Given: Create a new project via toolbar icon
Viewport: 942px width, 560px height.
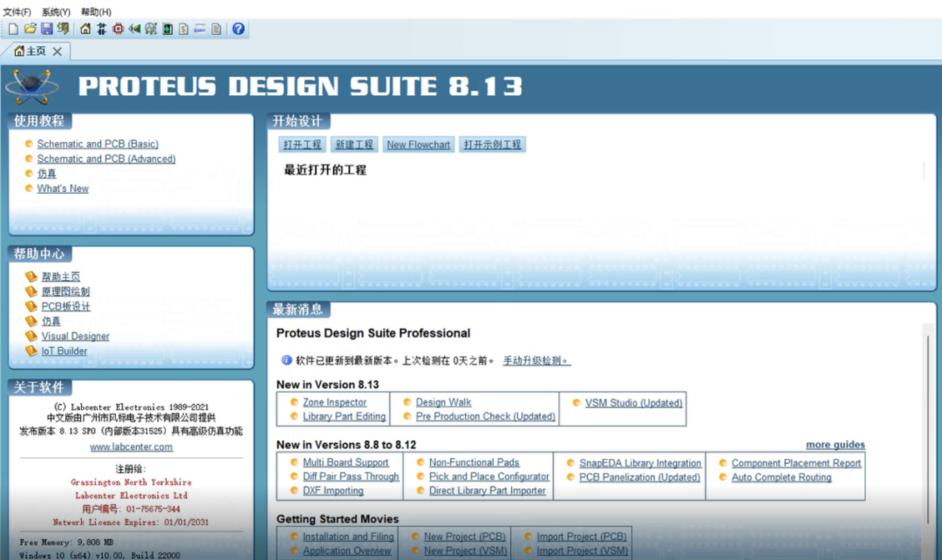Looking at the screenshot, I should [13, 29].
